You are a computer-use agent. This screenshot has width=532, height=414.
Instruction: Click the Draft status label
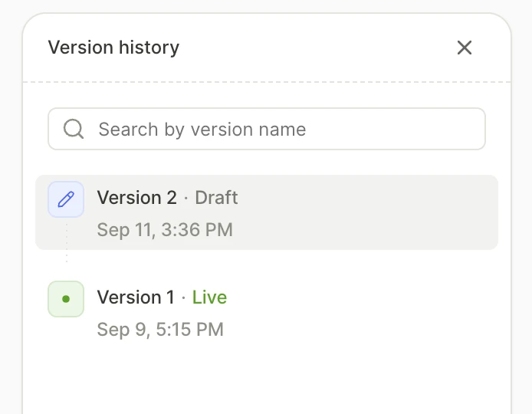coord(216,198)
